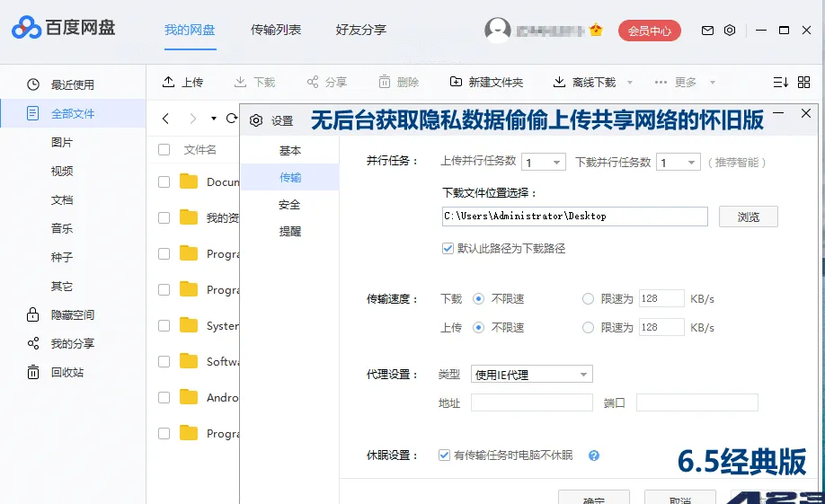The image size is (825, 504).
Task: Click the recent use clock icon
Action: (x=33, y=84)
